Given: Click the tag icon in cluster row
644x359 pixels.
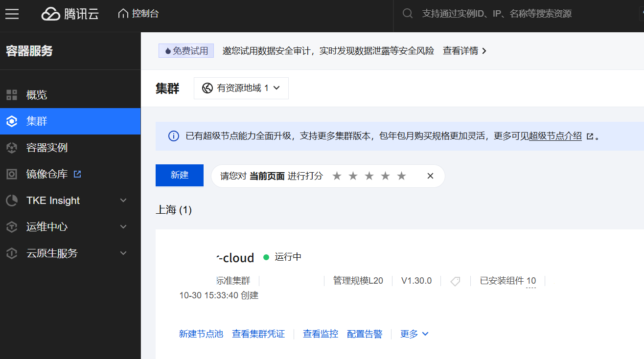Looking at the screenshot, I should [455, 281].
